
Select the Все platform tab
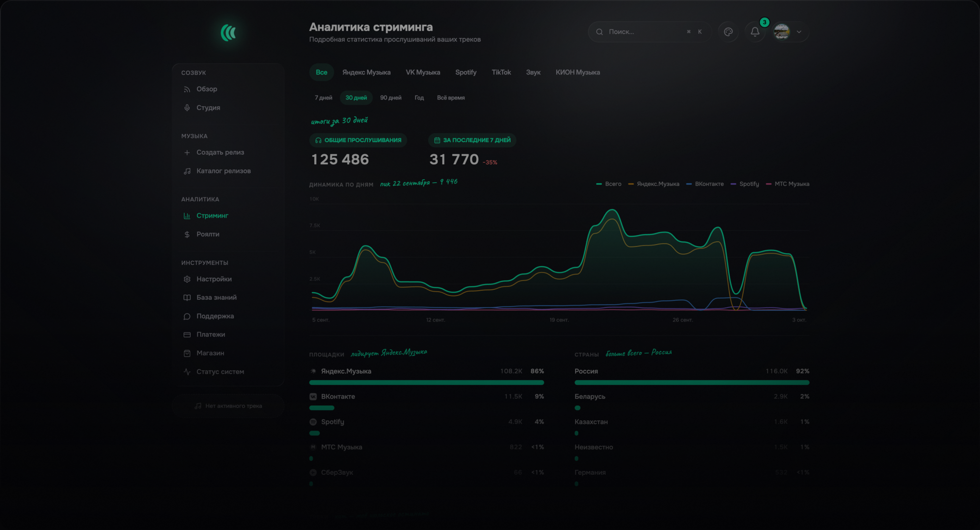(321, 73)
